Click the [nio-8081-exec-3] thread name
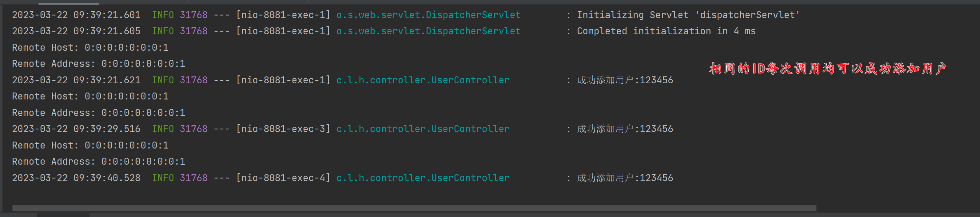 click(x=283, y=129)
